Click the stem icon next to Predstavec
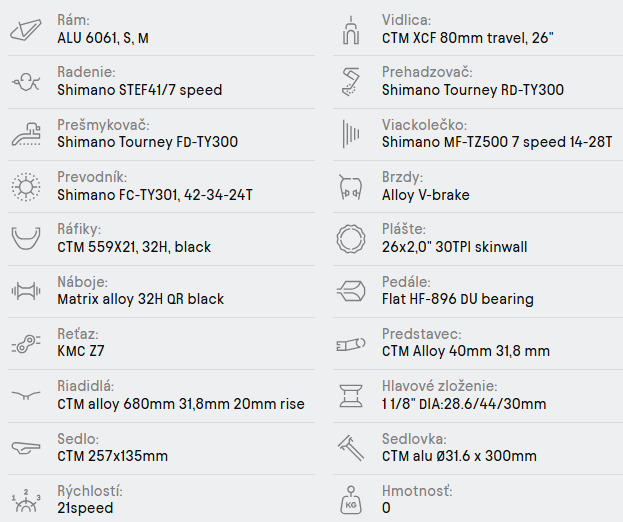Screen dimensions: 623x522 point(349,343)
